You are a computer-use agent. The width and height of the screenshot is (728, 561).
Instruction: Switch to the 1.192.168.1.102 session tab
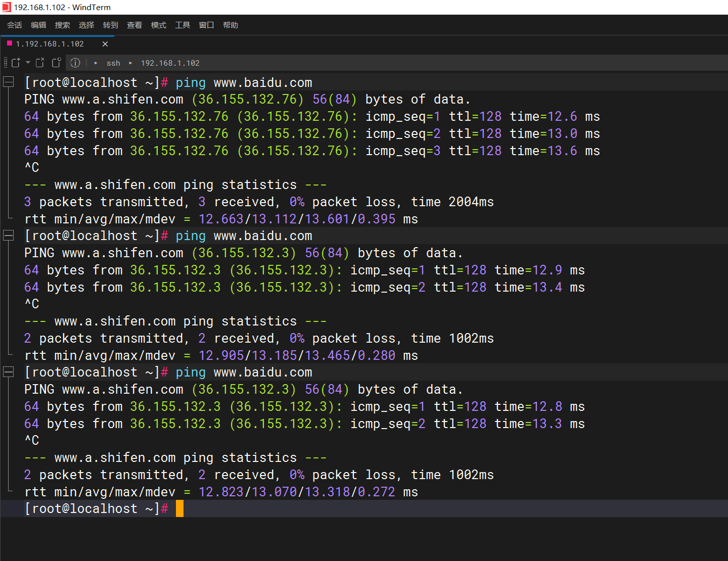[x=58, y=44]
